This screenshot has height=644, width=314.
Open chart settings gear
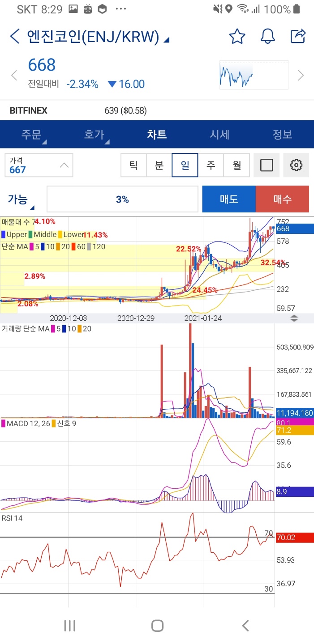[296, 165]
